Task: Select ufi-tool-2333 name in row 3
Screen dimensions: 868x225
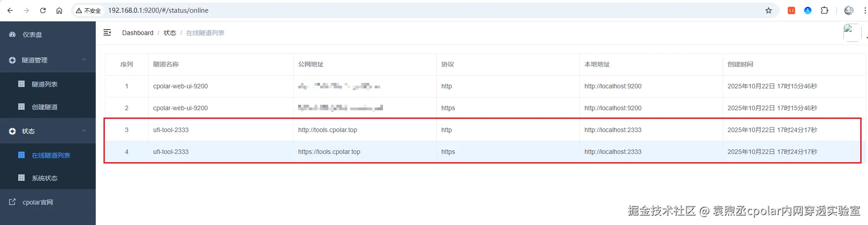Action: coord(171,130)
